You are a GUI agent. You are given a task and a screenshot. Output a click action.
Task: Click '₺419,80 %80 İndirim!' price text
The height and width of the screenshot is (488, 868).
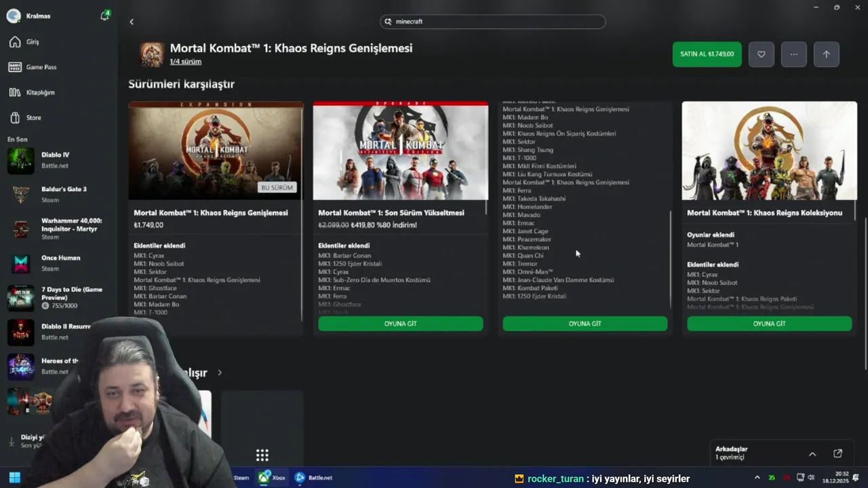384,225
